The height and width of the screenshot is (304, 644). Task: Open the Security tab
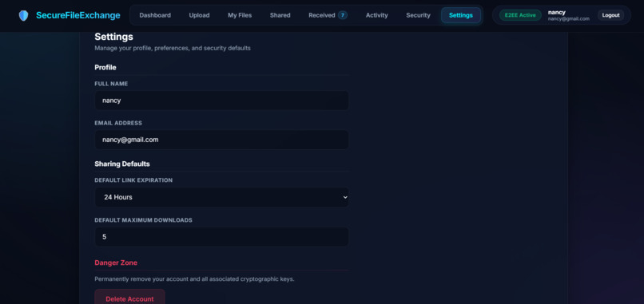pos(418,15)
